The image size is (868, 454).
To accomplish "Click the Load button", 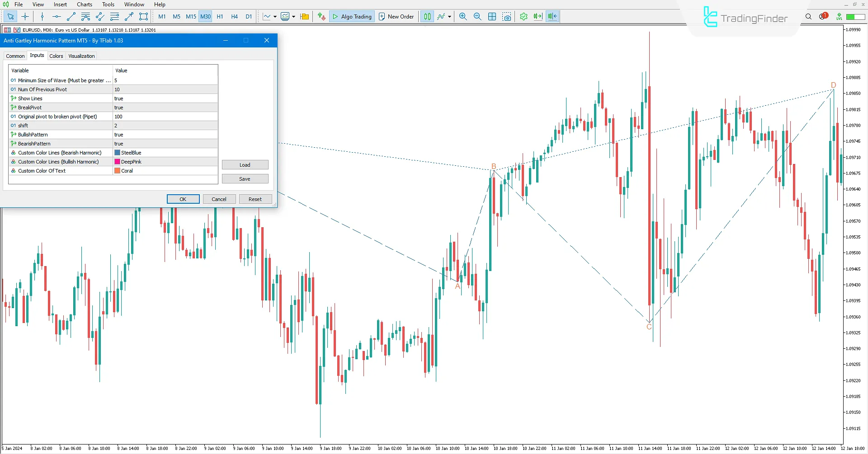I will (x=245, y=164).
